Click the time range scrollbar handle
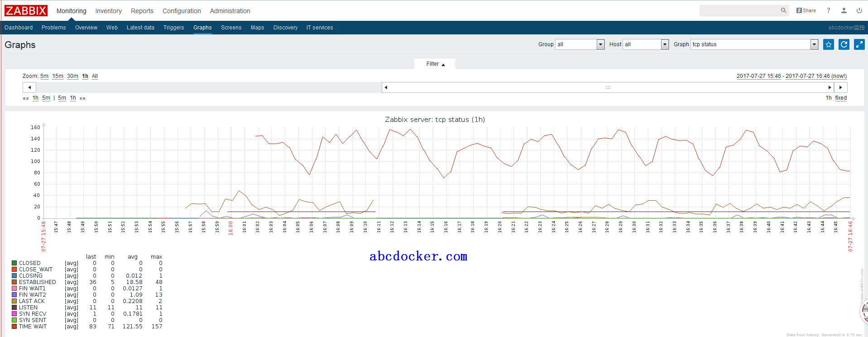The width and height of the screenshot is (868, 337). pos(608,87)
